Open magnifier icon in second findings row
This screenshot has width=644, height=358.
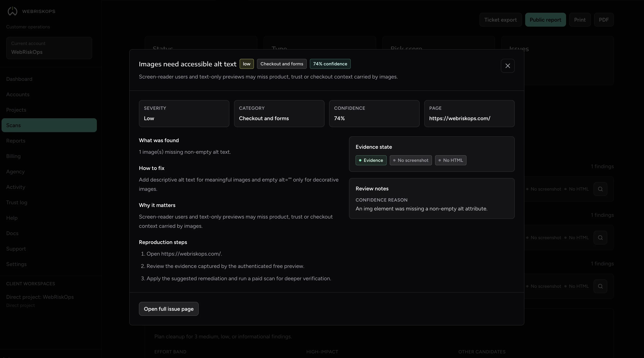click(600, 237)
